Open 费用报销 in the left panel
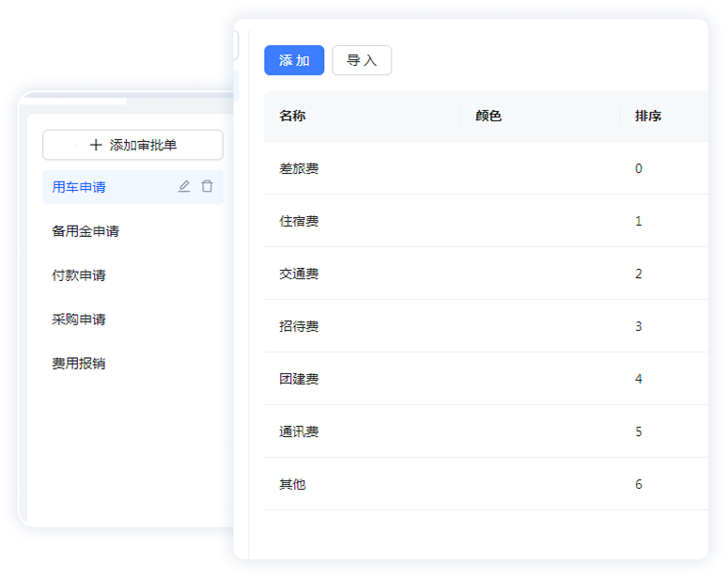728x579 pixels. click(x=79, y=364)
